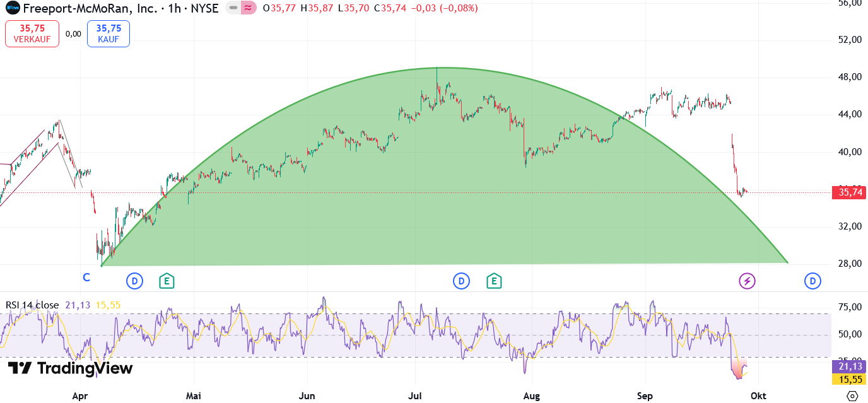868x403 pixels.
Task: Click the Freeport-McMoRan company logo icon
Action: [12, 8]
